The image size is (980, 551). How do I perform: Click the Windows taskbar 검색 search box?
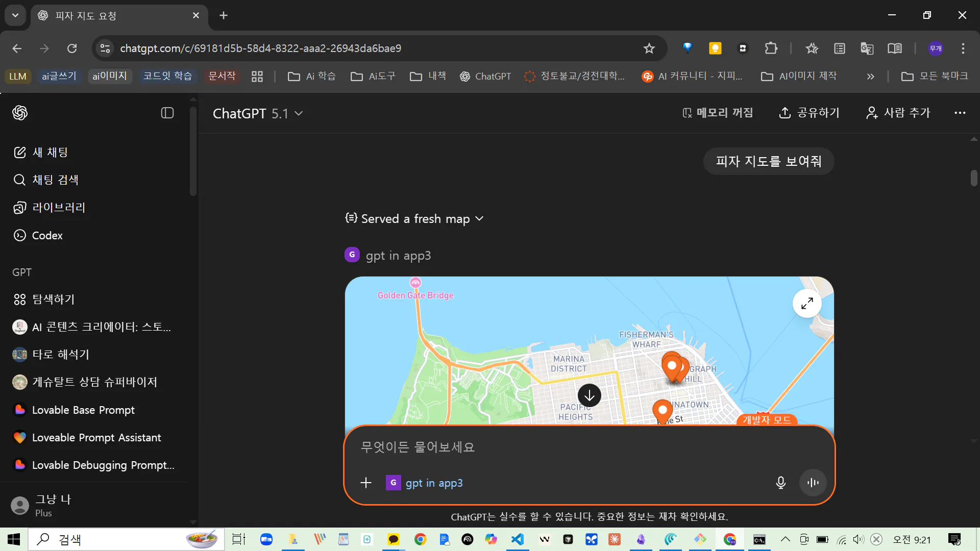126,539
